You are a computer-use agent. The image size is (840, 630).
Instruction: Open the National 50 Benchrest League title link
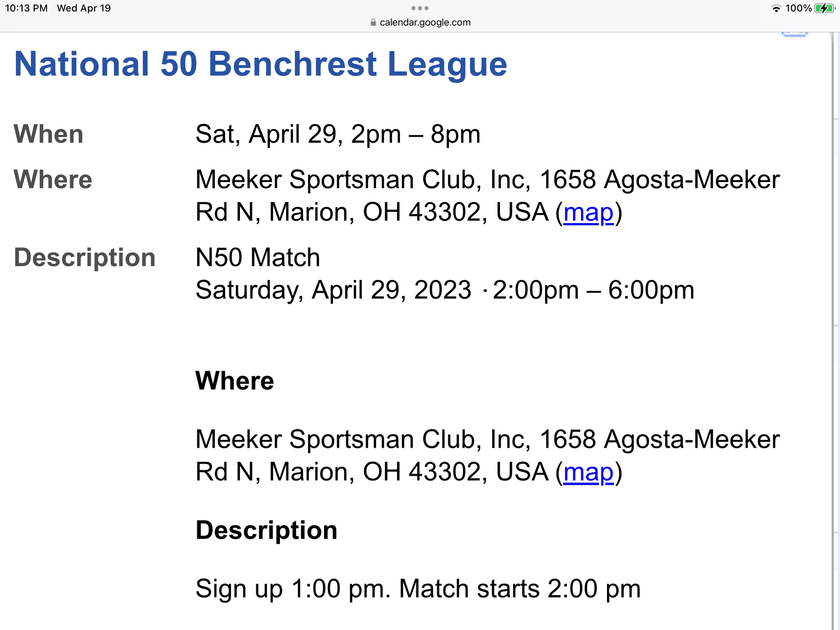261,64
